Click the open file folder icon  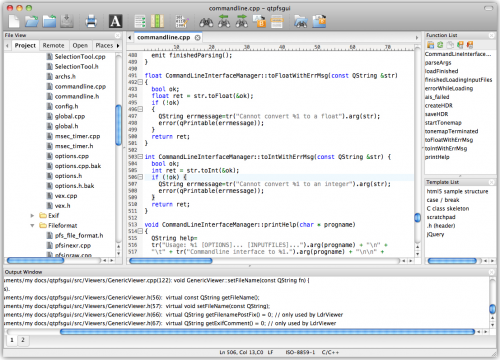(31, 21)
